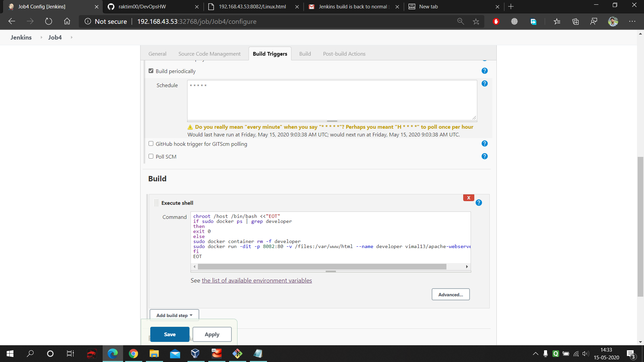644x362 pixels.
Task: Open File Explorer from taskbar
Action: point(154,354)
